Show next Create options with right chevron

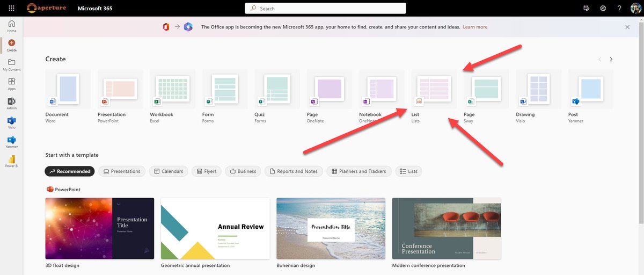611,59
